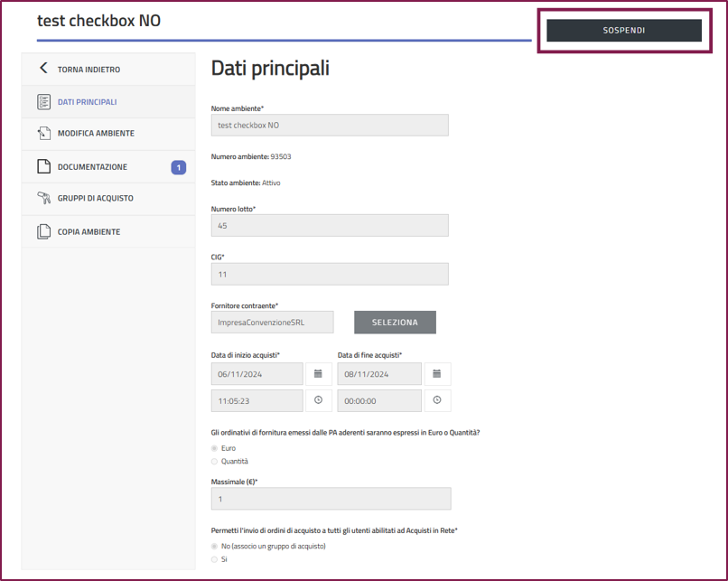Open clock picker for start time 11:05:23
The height and width of the screenshot is (581, 728).
318,400
